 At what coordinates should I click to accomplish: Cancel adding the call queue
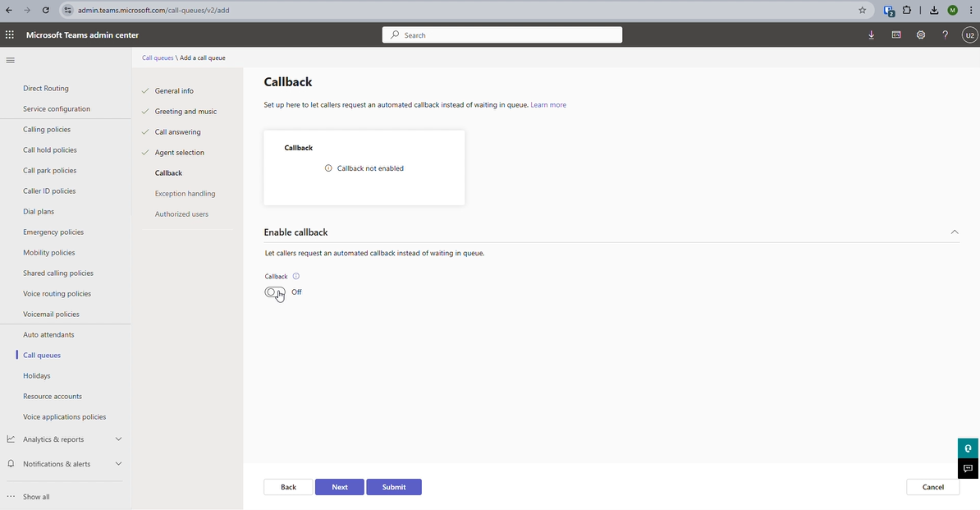point(932,487)
